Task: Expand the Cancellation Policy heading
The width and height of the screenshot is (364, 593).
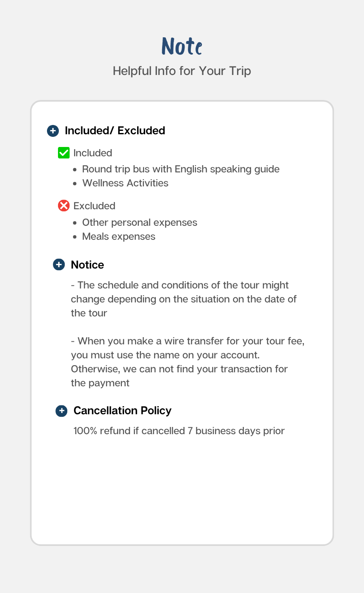Action: tap(122, 411)
